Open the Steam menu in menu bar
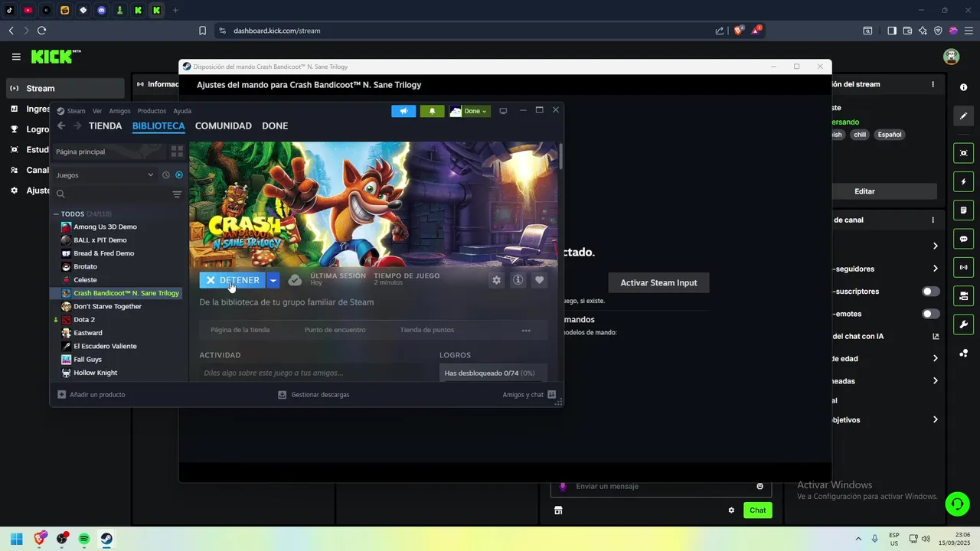The image size is (980, 551). tap(76, 111)
